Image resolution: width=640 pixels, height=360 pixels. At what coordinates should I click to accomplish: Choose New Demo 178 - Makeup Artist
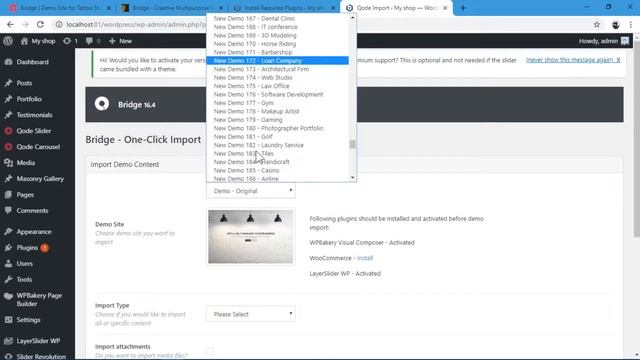278,111
